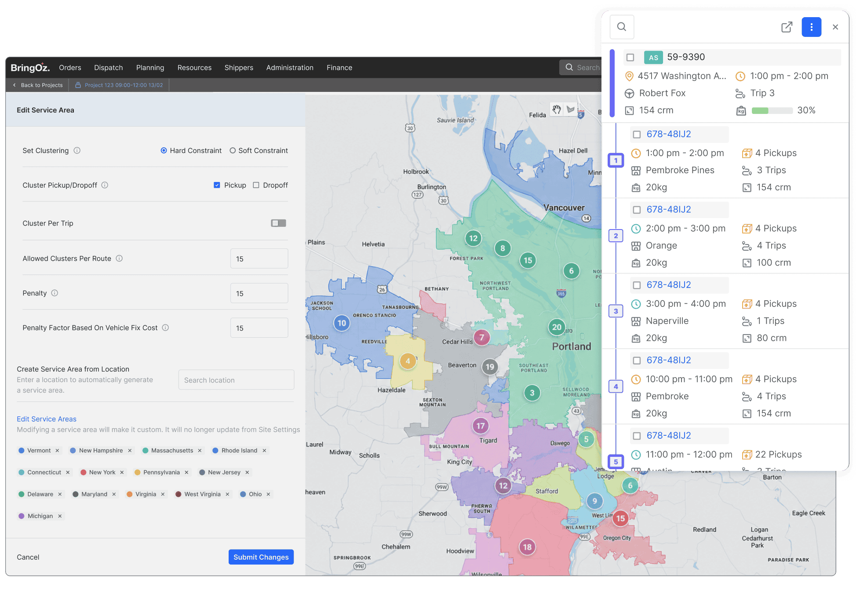Check the box for the Naperville stop

637,285
